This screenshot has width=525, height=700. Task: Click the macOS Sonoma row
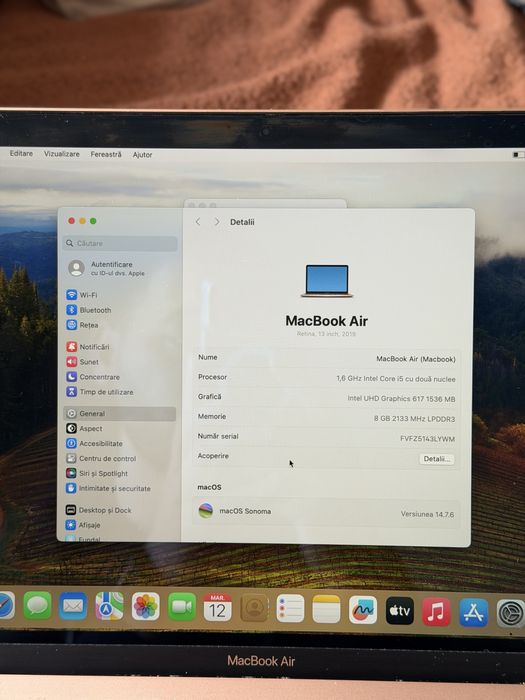[327, 512]
